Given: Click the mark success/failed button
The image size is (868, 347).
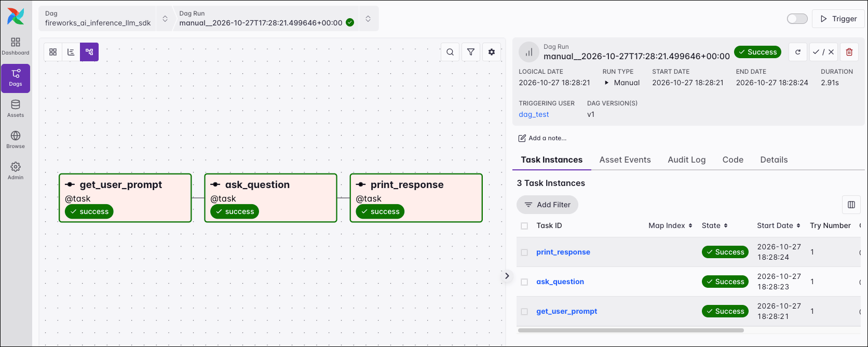Looking at the screenshot, I should 823,52.
